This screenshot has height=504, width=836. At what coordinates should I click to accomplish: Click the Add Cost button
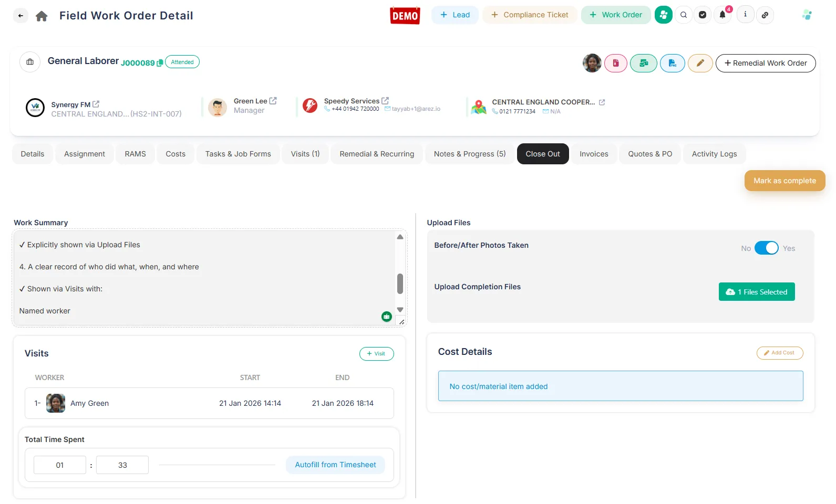tap(779, 353)
